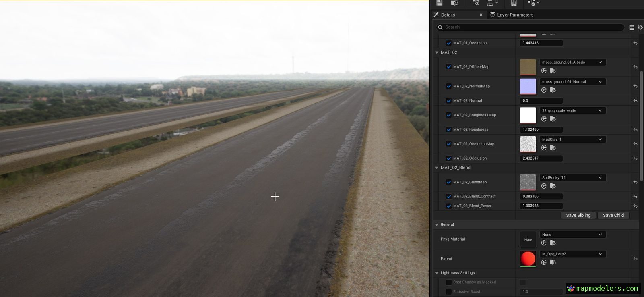Click the Browse in Content Browser toolbar icon
Screen dimensions: 644x297
click(x=454, y=3)
